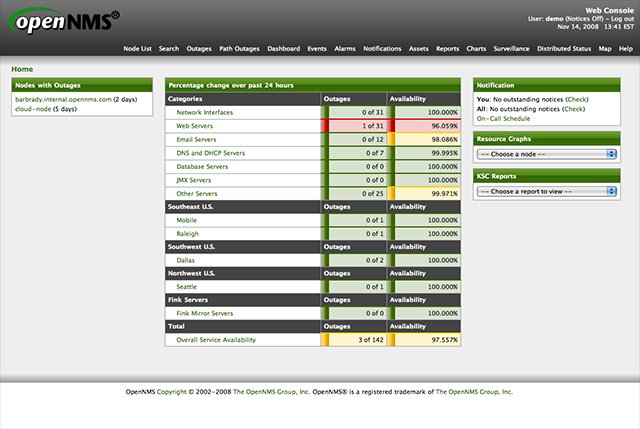The height and width of the screenshot is (429, 640).
Task: Open the Charts page
Action: point(476,49)
